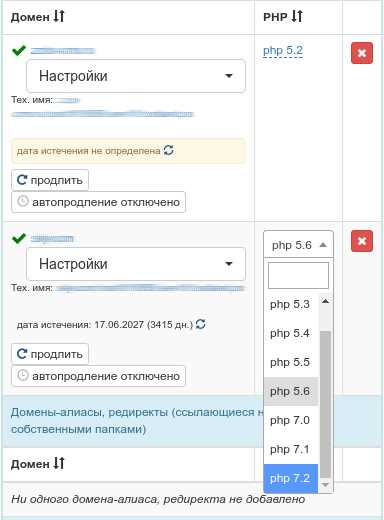Focus the PHP version search field
Screen dimensions: 384x520
point(298,275)
